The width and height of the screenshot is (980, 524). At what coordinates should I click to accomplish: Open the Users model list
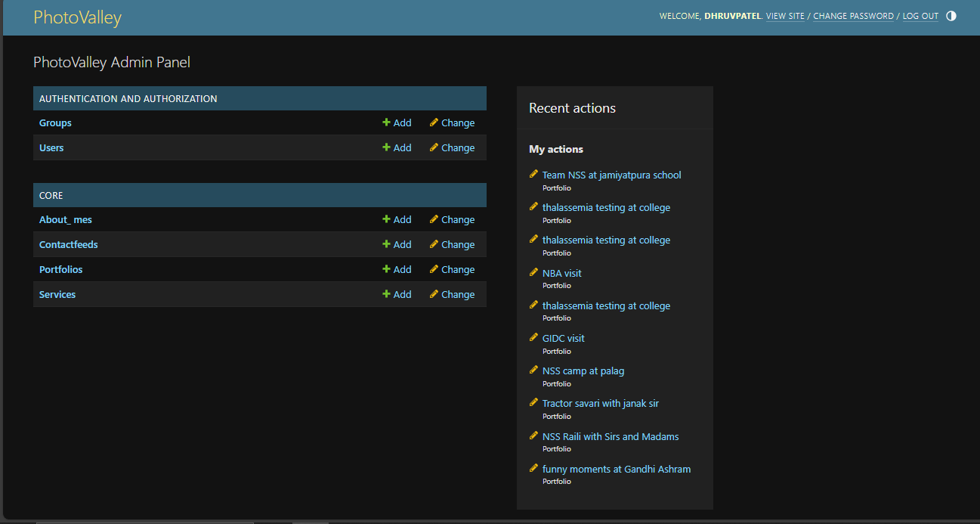click(x=51, y=147)
